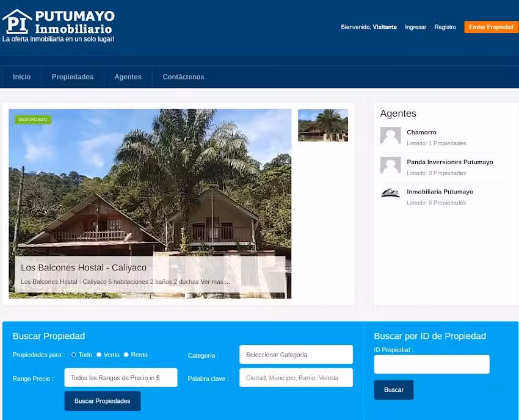Open the Registro link
The width and height of the screenshot is (519, 420).
click(445, 27)
